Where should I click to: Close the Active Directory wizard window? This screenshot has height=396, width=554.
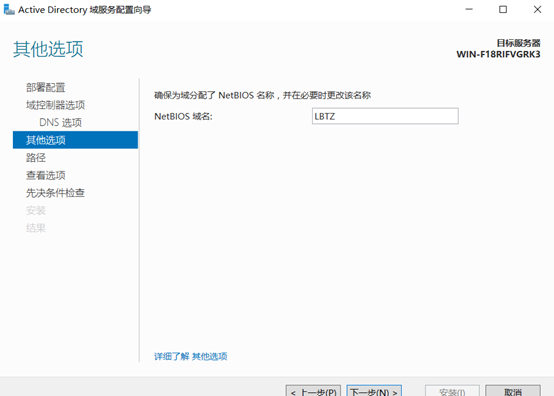click(x=537, y=10)
